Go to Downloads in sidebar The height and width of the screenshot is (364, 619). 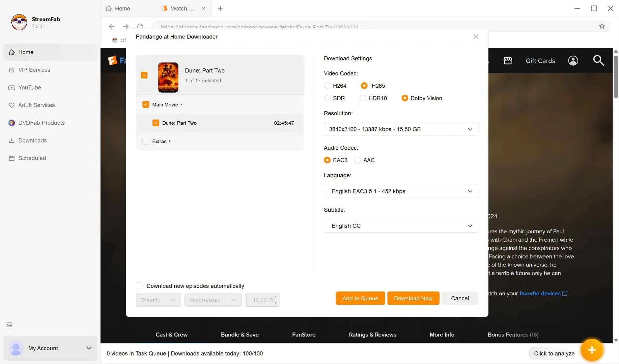(x=50, y=140)
